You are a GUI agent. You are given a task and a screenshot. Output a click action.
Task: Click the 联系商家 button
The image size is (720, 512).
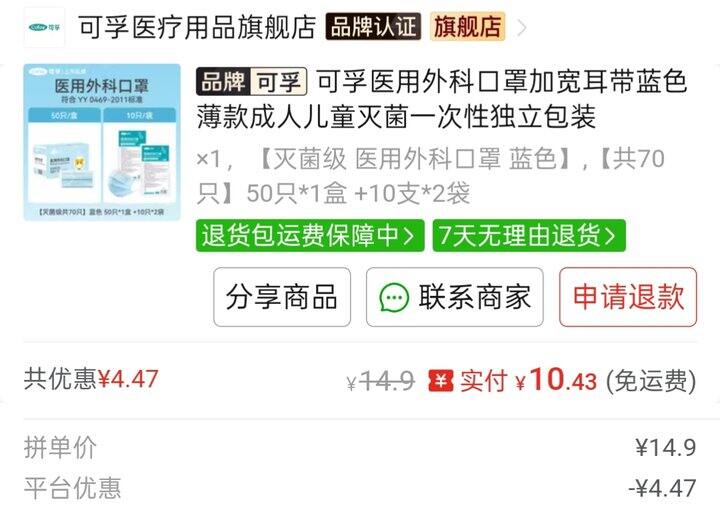(455, 297)
